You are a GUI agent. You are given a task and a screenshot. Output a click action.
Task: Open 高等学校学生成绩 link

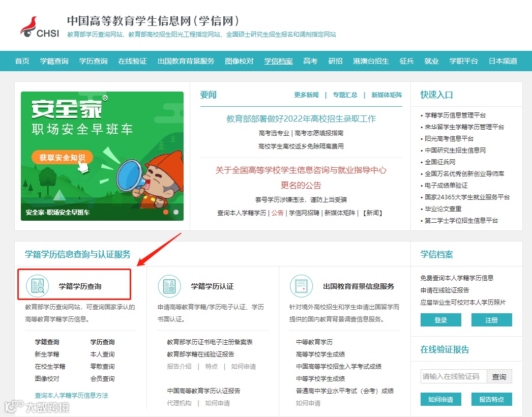[320, 354]
